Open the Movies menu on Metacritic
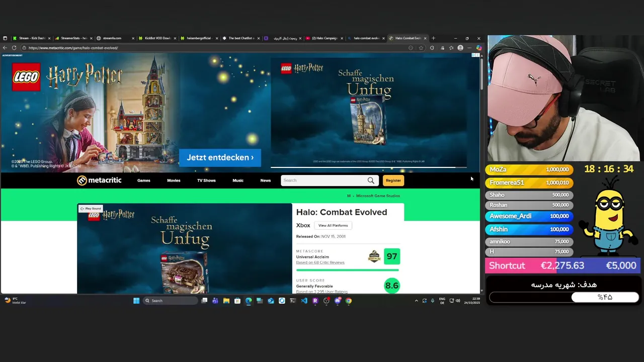The height and width of the screenshot is (362, 644). (174, 180)
